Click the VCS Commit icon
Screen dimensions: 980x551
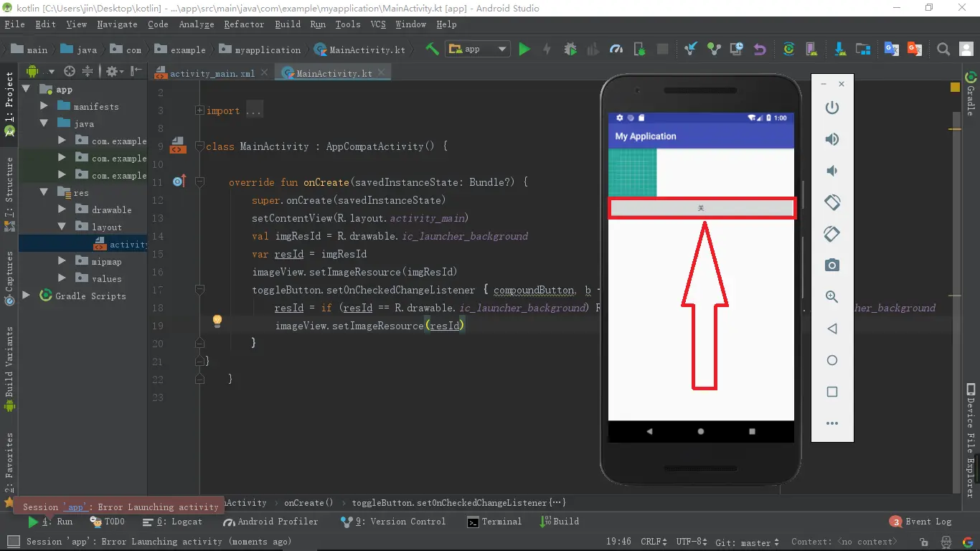click(714, 49)
